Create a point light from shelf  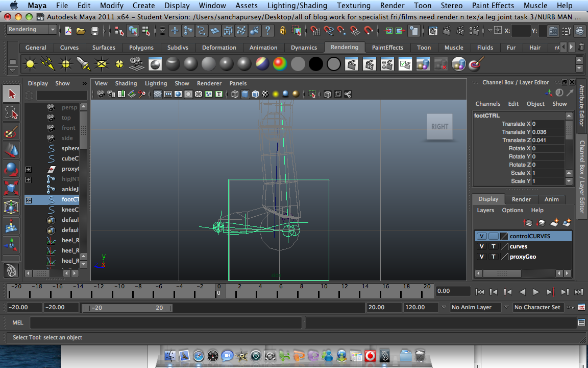(66, 64)
